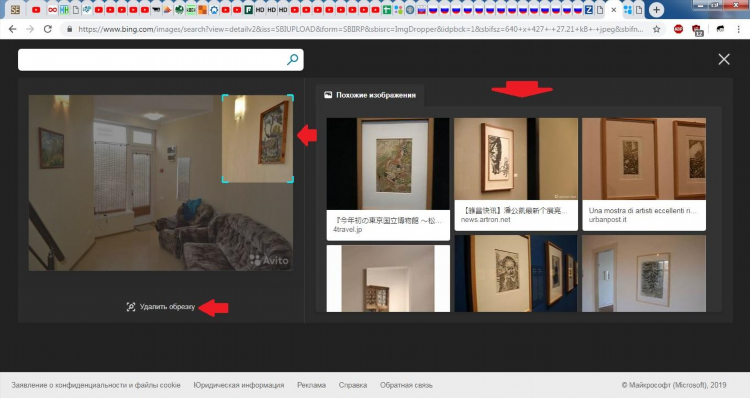Click the crop icon beside Удалить обрезку
This screenshot has width=750, height=398.
pos(131,307)
